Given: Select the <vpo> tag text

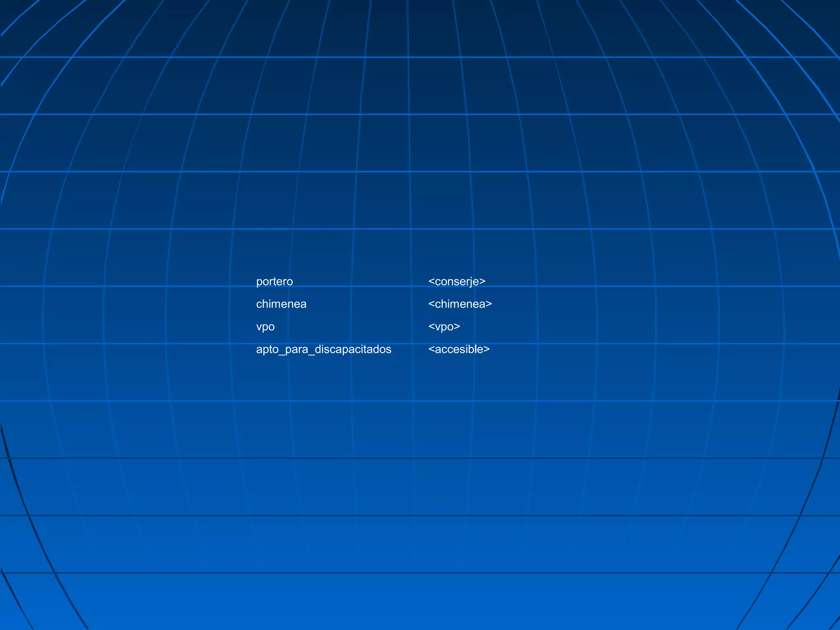Looking at the screenshot, I should [444, 327].
